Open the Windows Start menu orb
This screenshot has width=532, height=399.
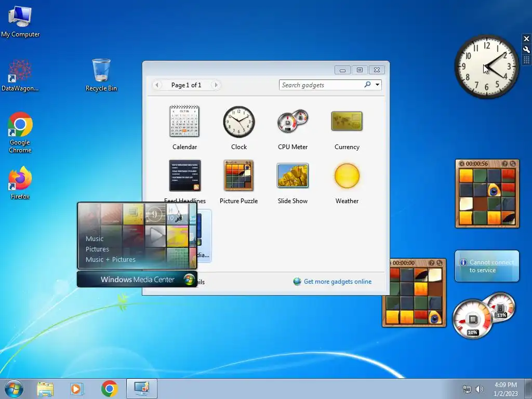14,389
